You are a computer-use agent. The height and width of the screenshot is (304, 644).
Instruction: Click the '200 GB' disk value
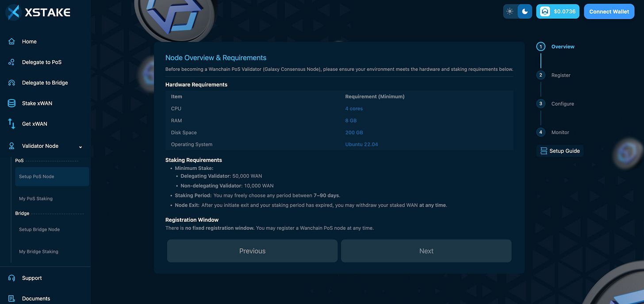tap(354, 132)
